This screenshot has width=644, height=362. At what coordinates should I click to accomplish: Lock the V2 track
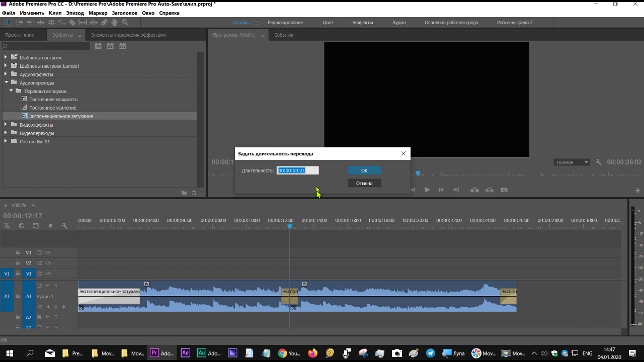coord(18,263)
